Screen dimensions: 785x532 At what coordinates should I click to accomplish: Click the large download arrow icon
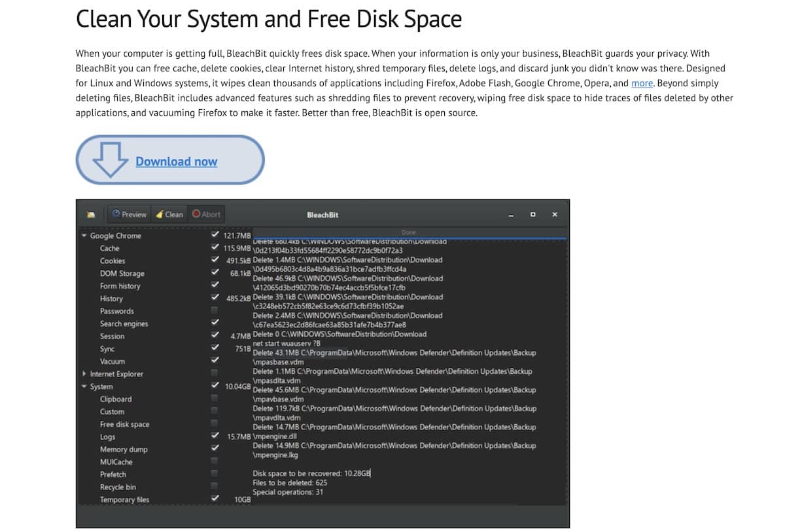[x=110, y=159]
